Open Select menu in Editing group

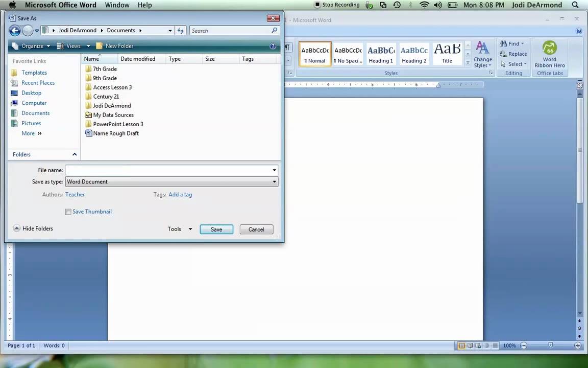pos(514,64)
